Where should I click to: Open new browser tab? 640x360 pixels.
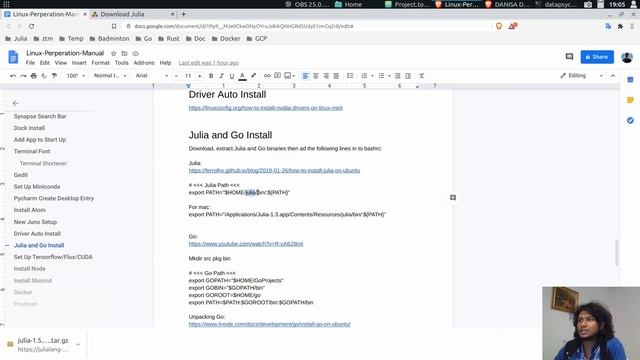(x=184, y=14)
